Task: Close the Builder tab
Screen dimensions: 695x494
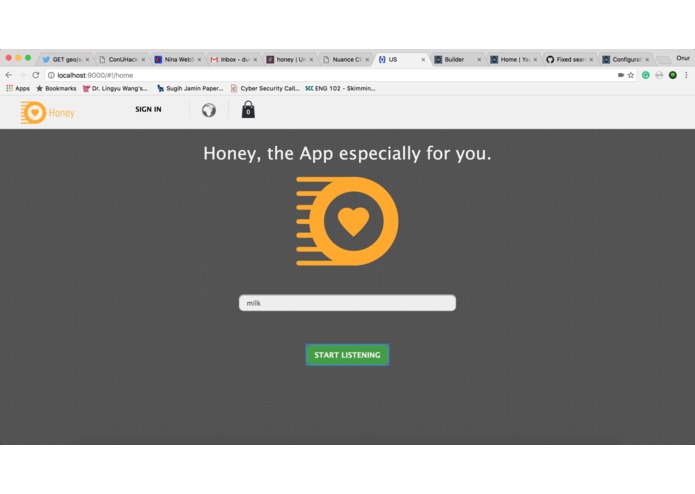Action: coord(479,59)
